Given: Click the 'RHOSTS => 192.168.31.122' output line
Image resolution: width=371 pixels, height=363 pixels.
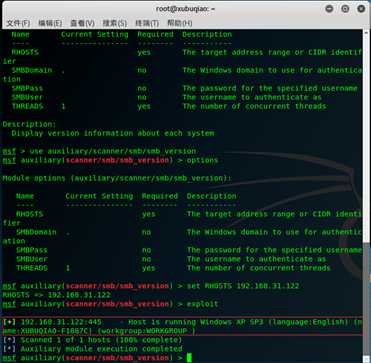Looking at the screenshot, I should 57,295.
